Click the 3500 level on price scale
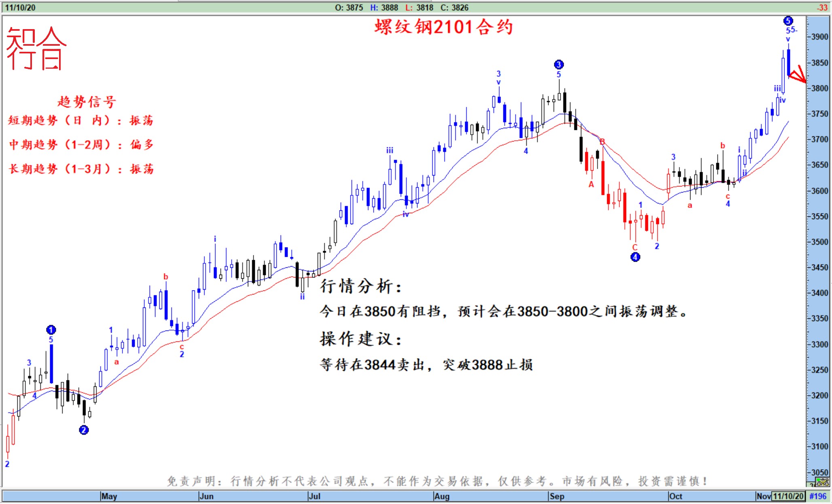 tap(820, 242)
